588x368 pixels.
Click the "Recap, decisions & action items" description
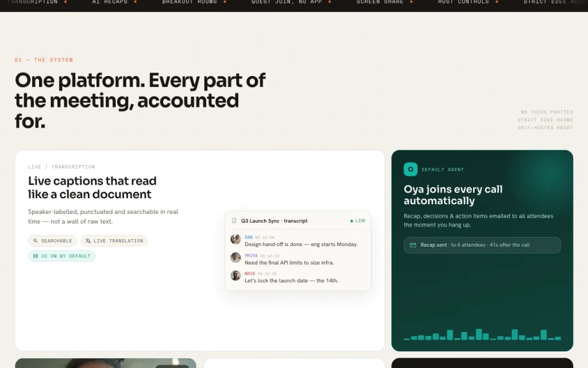(478, 220)
